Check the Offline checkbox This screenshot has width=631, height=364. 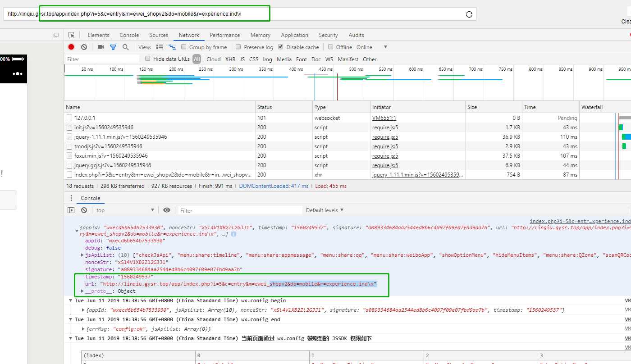[x=330, y=47]
